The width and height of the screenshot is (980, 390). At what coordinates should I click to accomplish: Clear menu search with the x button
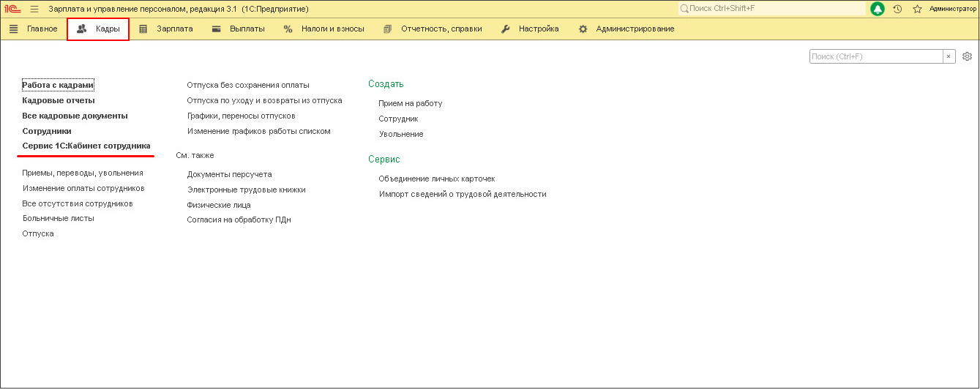pyautogui.click(x=949, y=56)
